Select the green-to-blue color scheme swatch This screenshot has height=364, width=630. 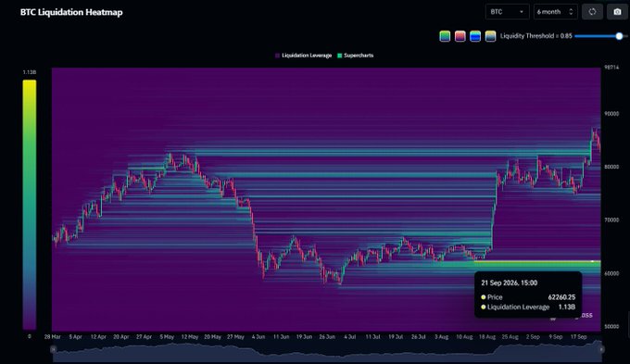click(445, 36)
